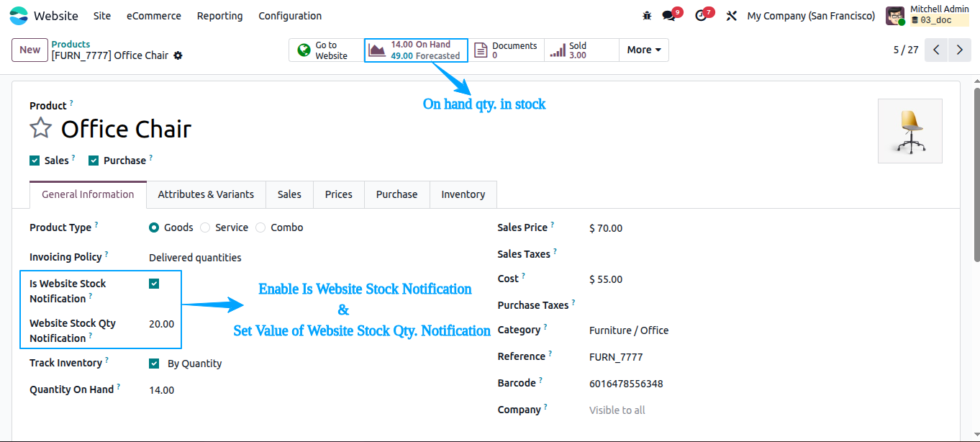Open Company field Visible to all
The width and height of the screenshot is (980, 442).
(617, 410)
